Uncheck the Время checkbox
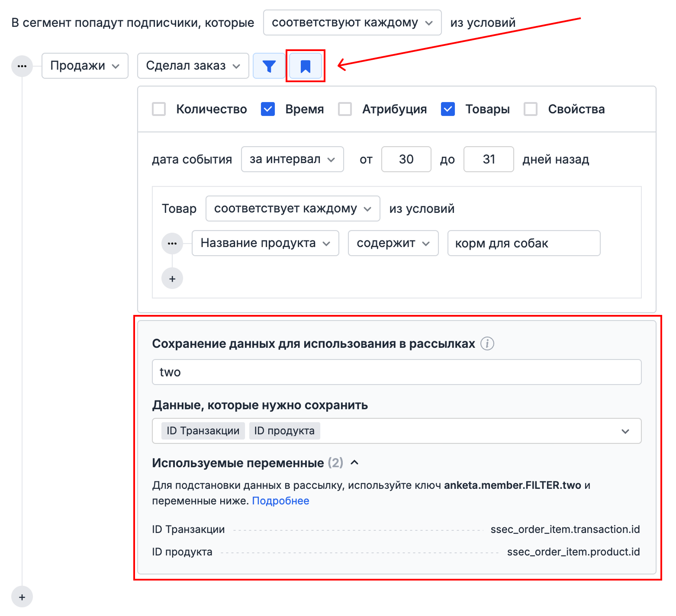 tap(268, 109)
